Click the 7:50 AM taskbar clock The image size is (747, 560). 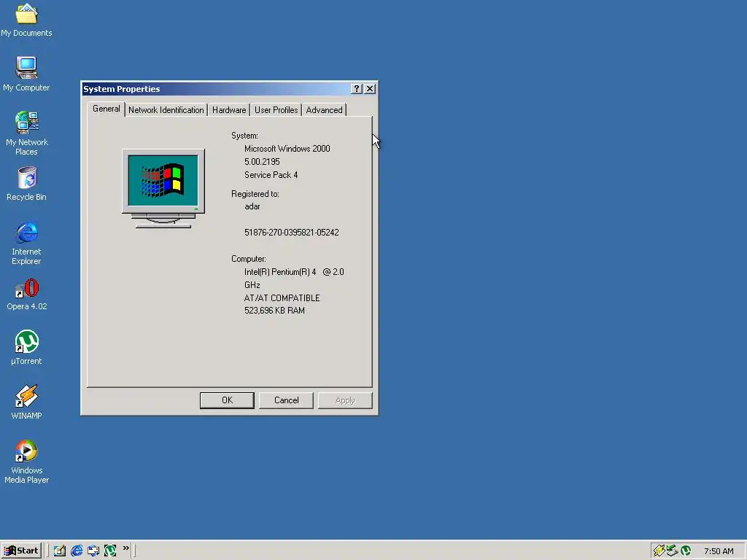(719, 551)
